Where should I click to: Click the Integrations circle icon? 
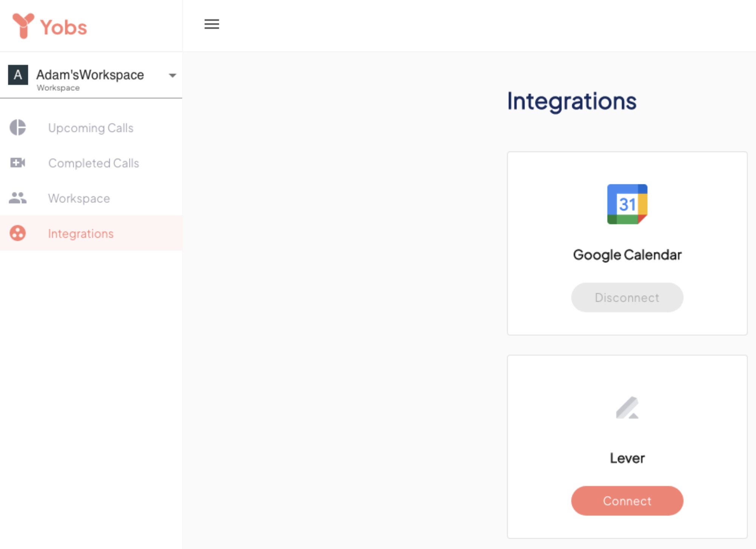pyautogui.click(x=18, y=233)
